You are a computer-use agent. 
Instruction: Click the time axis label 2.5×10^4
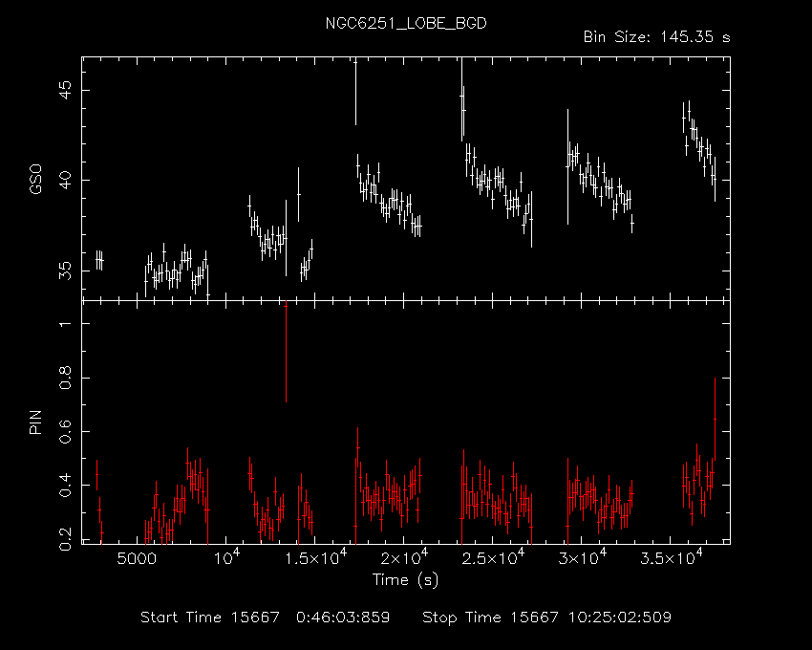pyautogui.click(x=494, y=557)
